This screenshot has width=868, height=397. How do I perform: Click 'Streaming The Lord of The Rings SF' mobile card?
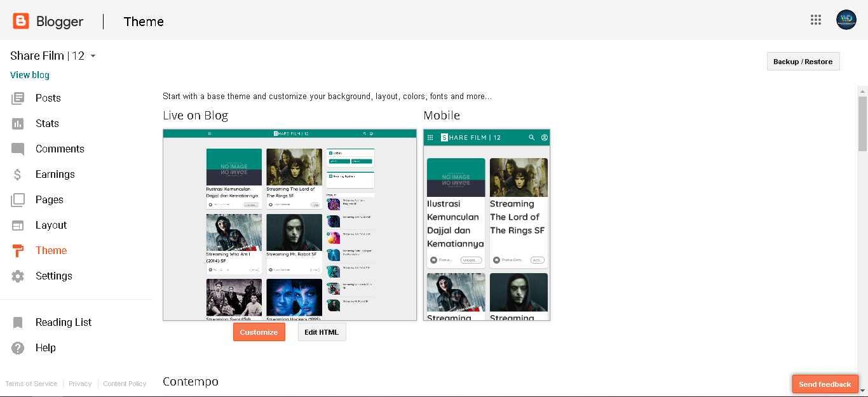click(519, 213)
